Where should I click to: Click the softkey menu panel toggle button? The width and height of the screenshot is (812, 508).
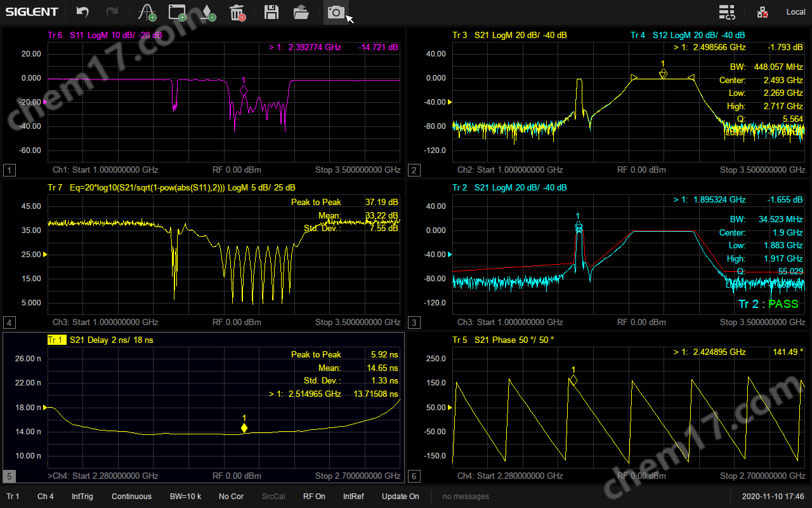pyautogui.click(x=727, y=12)
